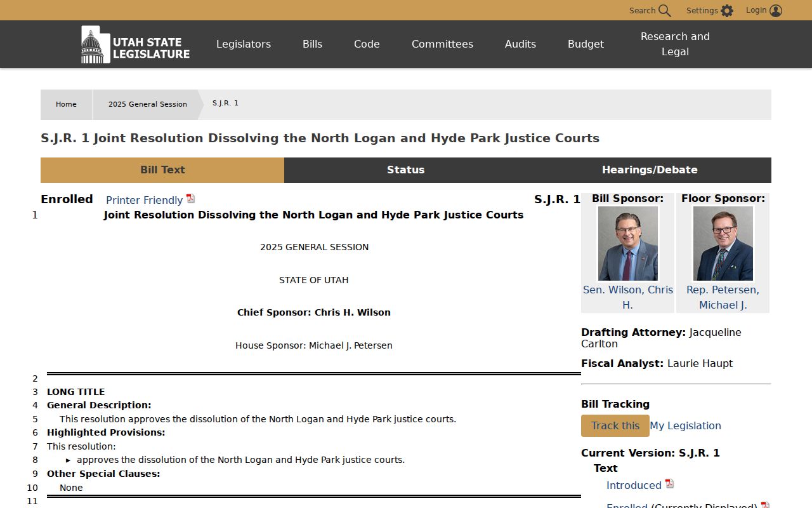Click Representative Michael Petersen's photo

[723, 243]
